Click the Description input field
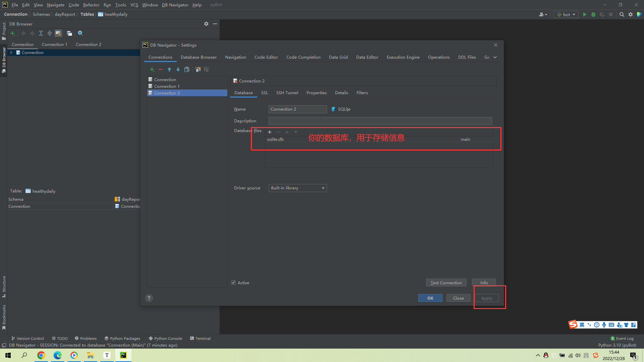 tap(380, 121)
